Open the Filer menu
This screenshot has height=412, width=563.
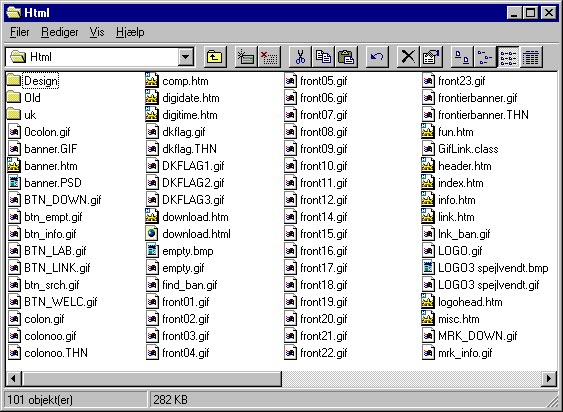tap(19, 32)
